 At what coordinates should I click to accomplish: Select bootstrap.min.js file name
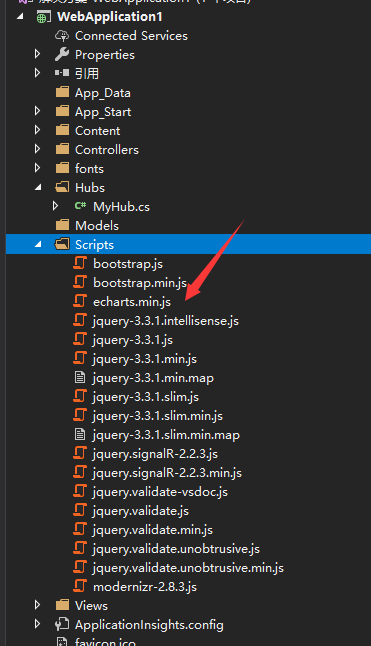click(x=140, y=283)
